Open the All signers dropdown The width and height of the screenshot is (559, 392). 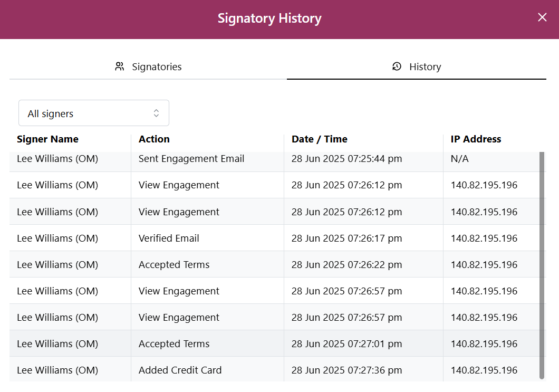pos(93,113)
